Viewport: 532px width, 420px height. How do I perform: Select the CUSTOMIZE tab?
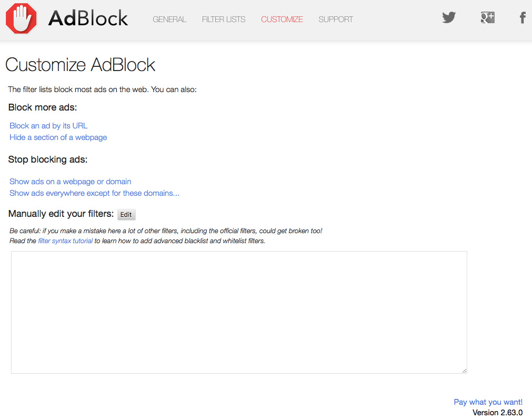282,19
